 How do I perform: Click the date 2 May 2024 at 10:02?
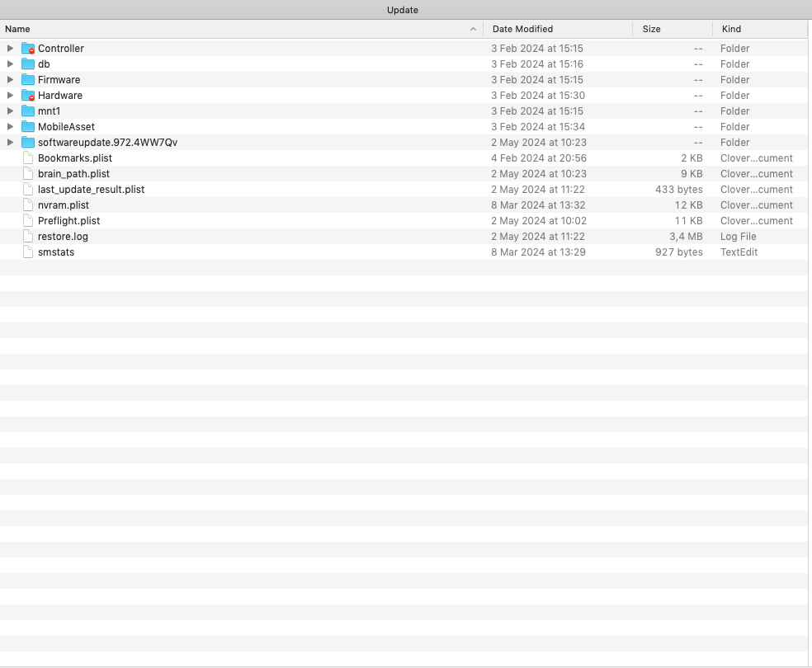[539, 221]
